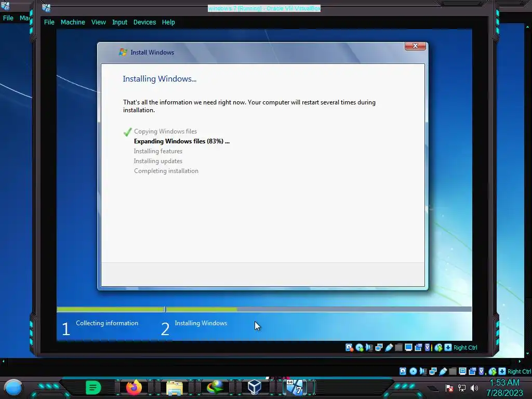Click the VirtualBox icon in the front window title bar

[x=46, y=8]
